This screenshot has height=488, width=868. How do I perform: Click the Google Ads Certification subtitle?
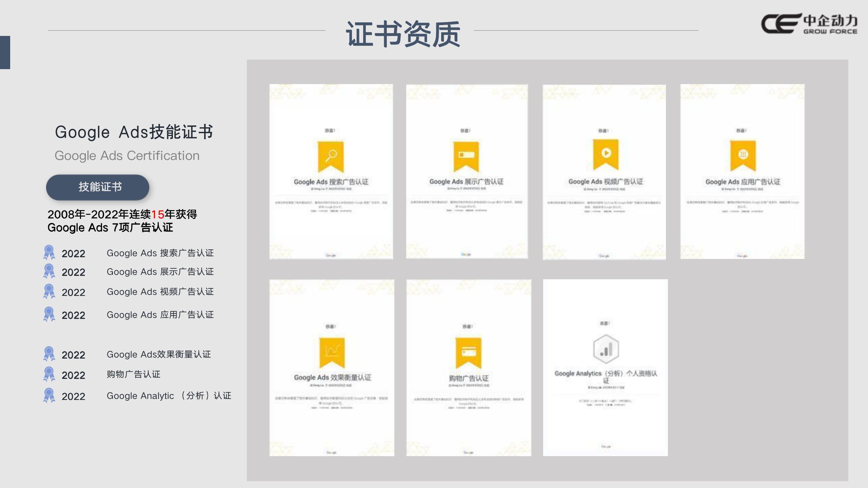click(127, 156)
